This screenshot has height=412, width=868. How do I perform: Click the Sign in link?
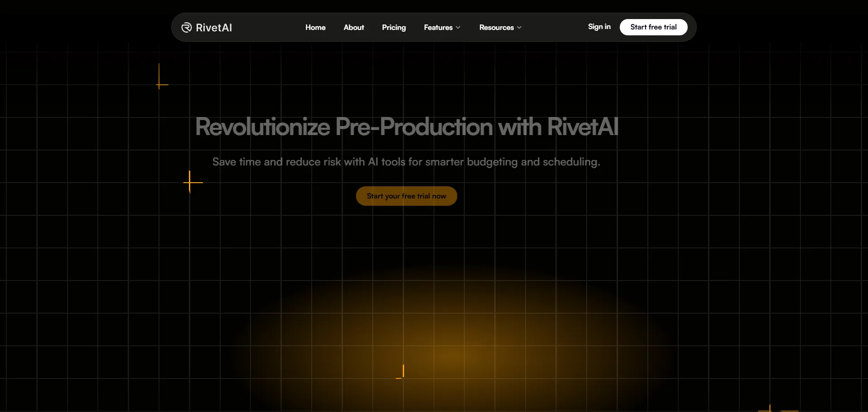tap(599, 27)
